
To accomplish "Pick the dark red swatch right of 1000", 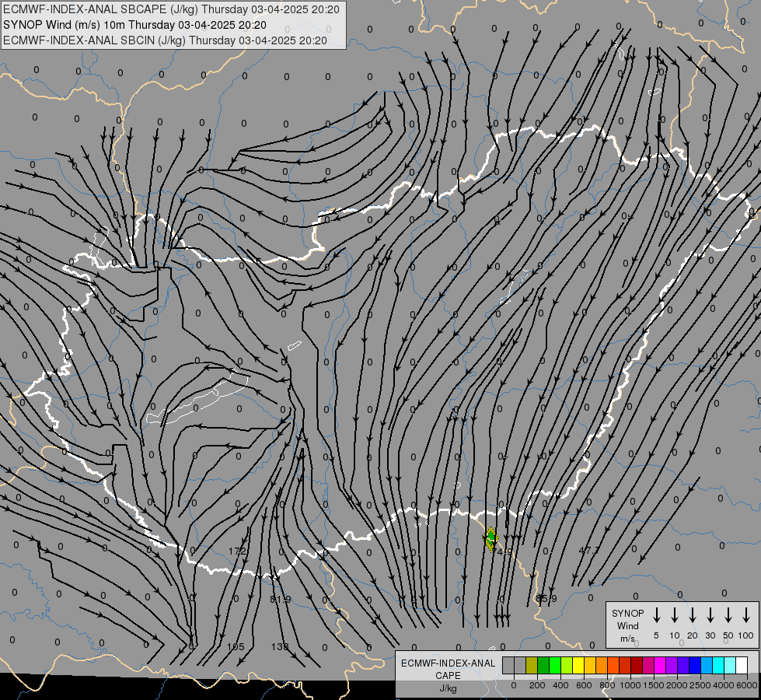I will (637, 665).
